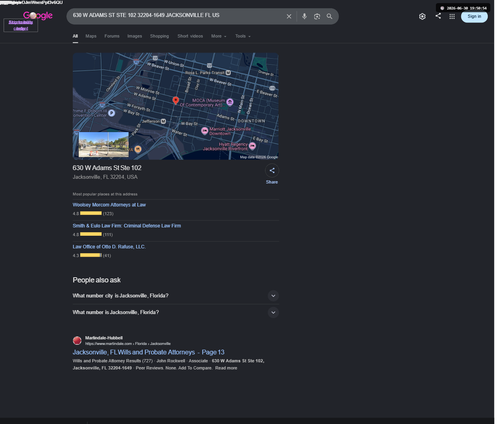Switch to the Shopping tab
The image size is (500, 424).
159,36
